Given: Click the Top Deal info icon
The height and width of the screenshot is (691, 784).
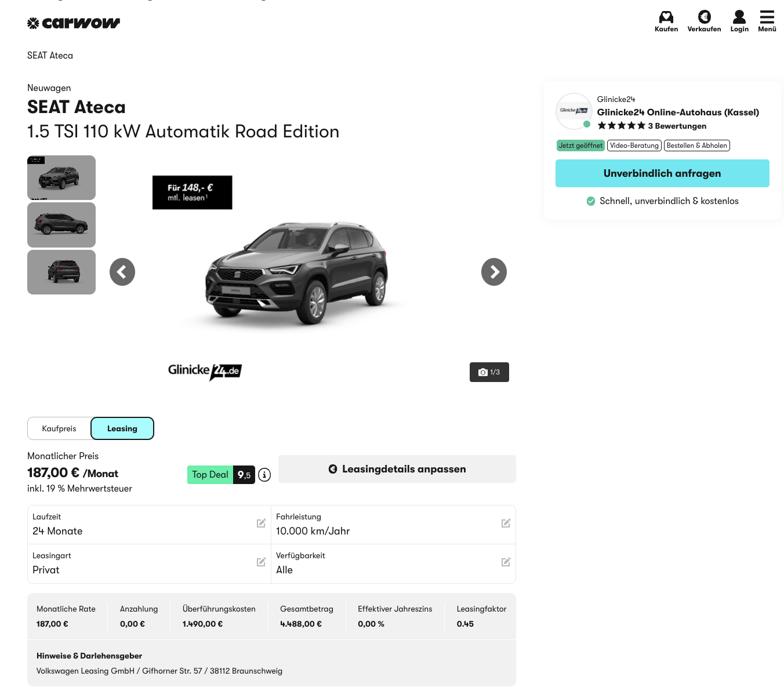Looking at the screenshot, I should click(264, 475).
